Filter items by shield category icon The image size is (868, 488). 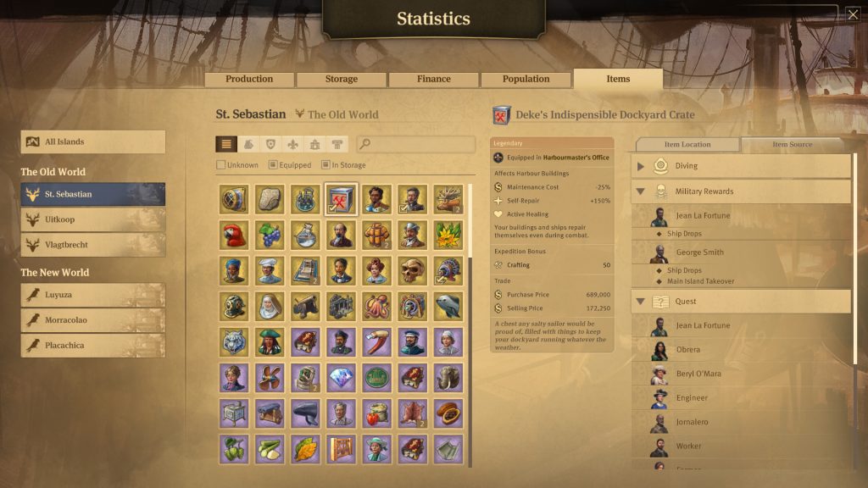(x=270, y=144)
